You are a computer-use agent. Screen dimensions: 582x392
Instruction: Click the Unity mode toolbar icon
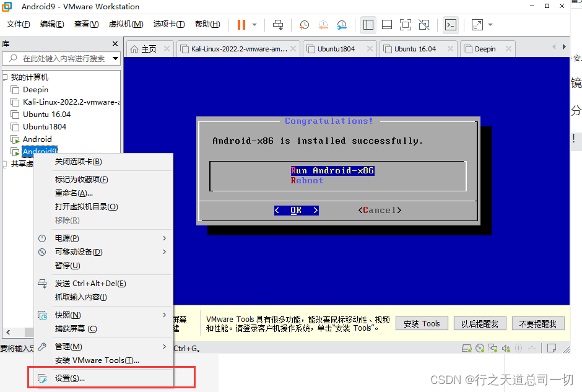coord(424,25)
